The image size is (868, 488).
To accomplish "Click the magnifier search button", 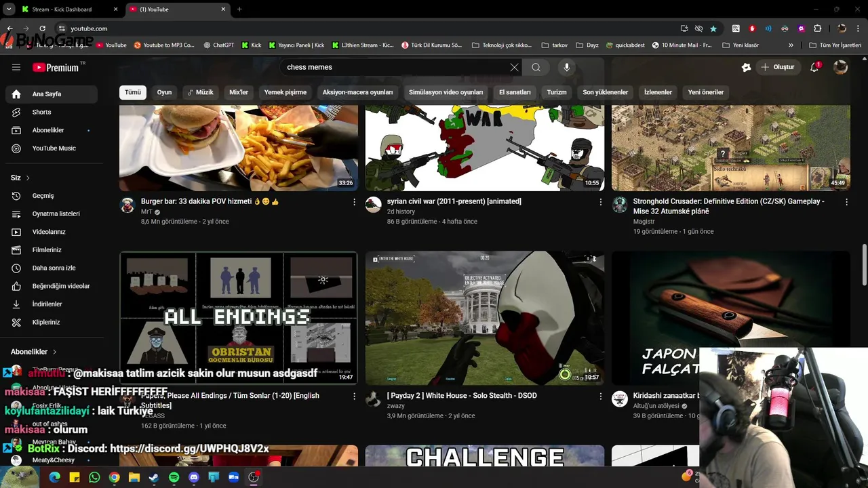I will (x=536, y=67).
